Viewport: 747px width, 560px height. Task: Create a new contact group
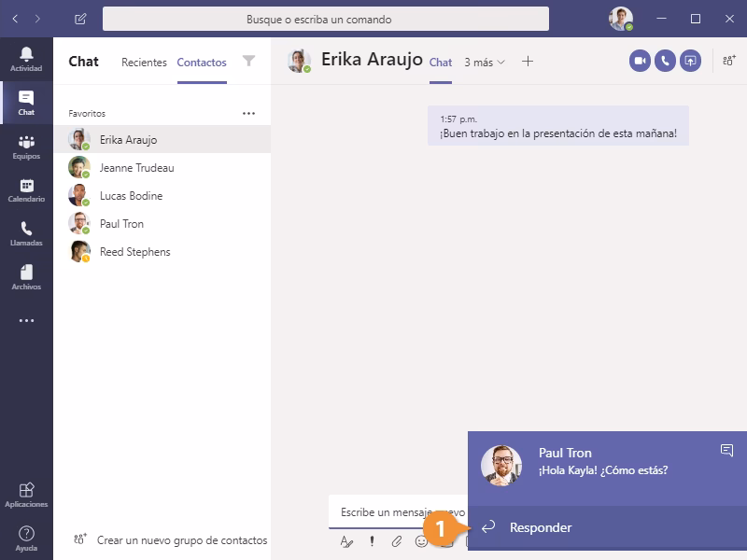pyautogui.click(x=171, y=540)
